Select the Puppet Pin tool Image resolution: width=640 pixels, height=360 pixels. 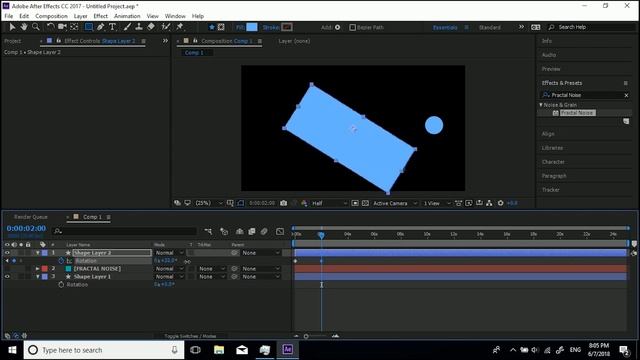point(180,27)
